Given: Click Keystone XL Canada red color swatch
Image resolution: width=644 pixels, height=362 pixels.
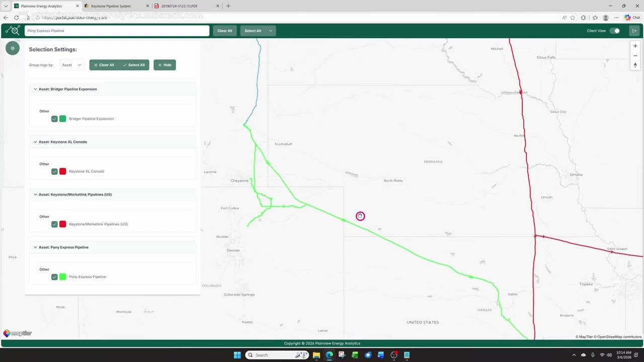Looking at the screenshot, I should 63,171.
